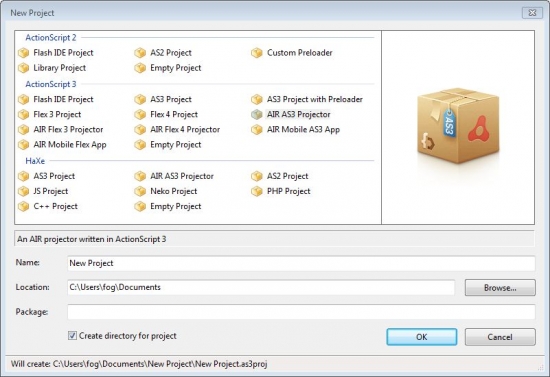Choose AS2 Project icon under ActionScript 2
This screenshot has width=550, height=377.
[140, 53]
